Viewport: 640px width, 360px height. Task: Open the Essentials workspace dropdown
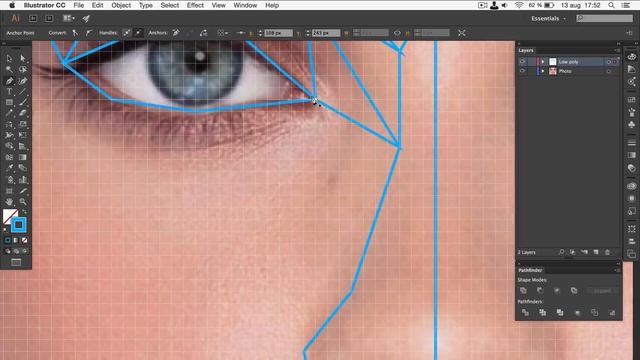(548, 18)
